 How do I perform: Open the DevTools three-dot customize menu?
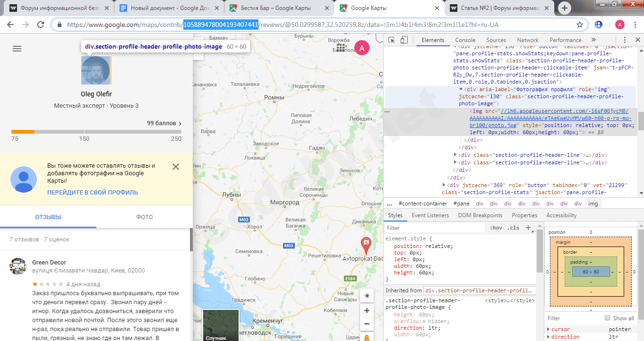pyautogui.click(x=625, y=40)
